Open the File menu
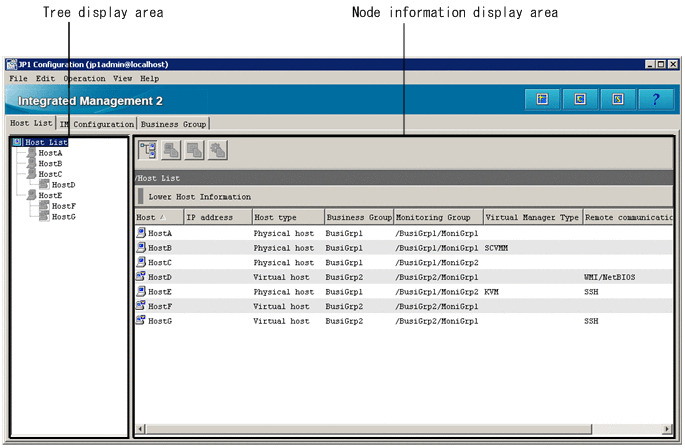 pyautogui.click(x=18, y=78)
